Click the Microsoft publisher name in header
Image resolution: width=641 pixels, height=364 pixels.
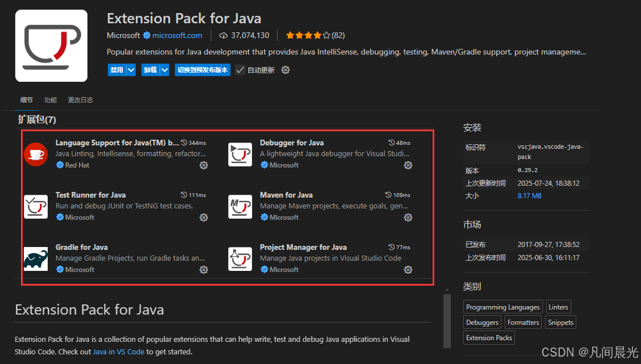[123, 36]
